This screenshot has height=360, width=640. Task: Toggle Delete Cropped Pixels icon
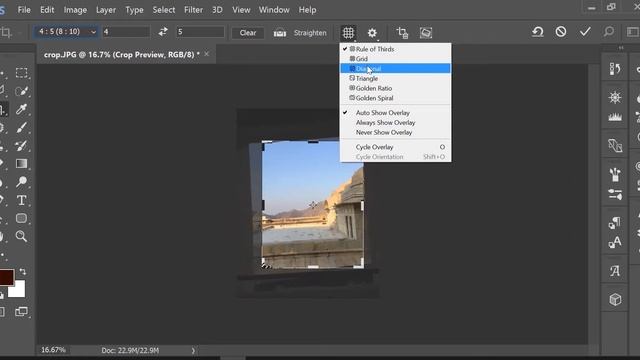pyautogui.click(x=402, y=33)
